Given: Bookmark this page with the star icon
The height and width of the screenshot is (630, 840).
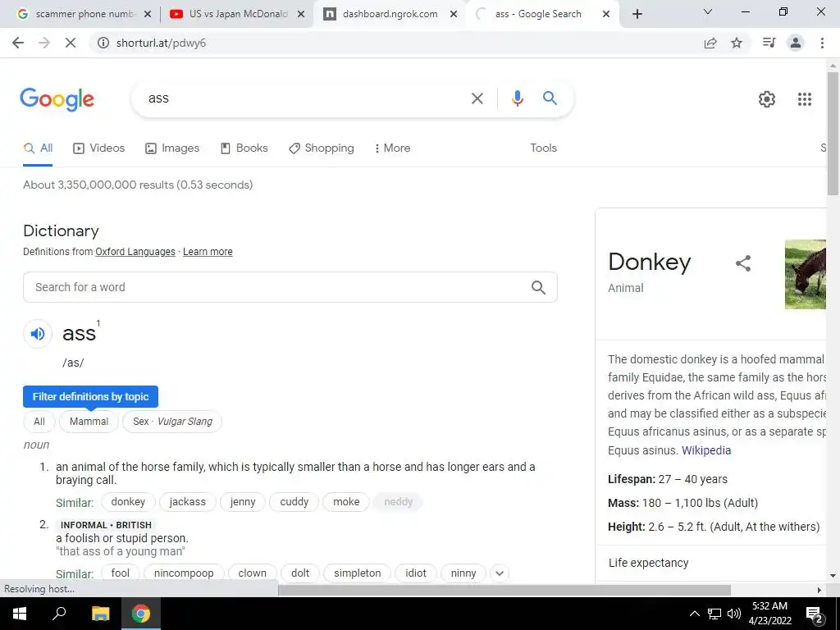Looking at the screenshot, I should (x=737, y=43).
